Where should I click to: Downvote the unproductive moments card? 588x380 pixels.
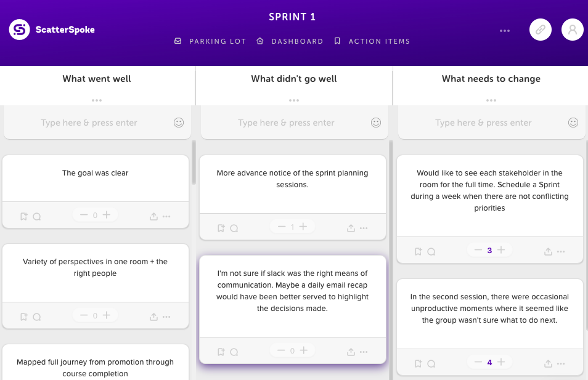coord(478,362)
